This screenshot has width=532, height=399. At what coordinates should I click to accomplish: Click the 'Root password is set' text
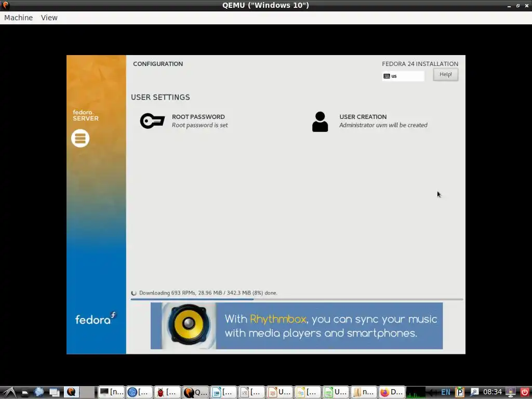[x=200, y=125]
